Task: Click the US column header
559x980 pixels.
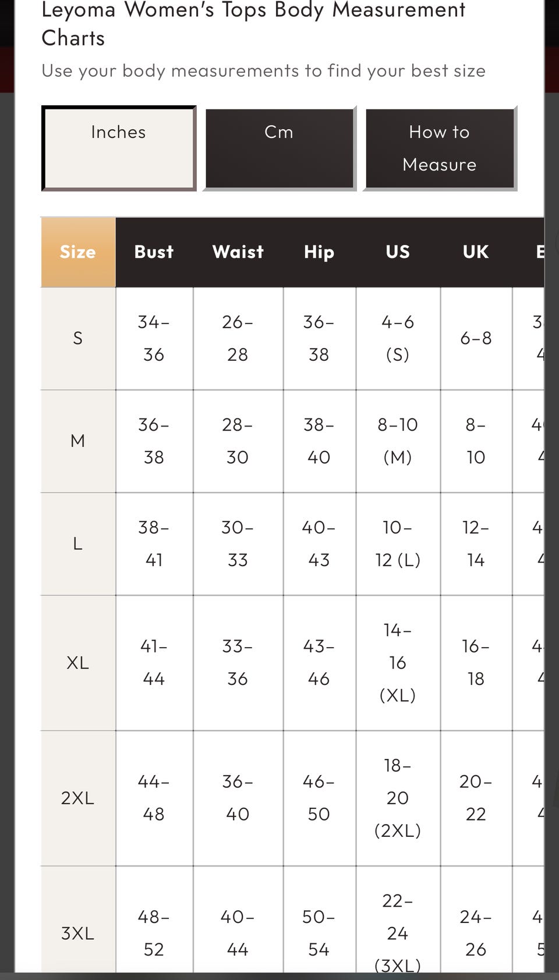Action: coord(398,252)
